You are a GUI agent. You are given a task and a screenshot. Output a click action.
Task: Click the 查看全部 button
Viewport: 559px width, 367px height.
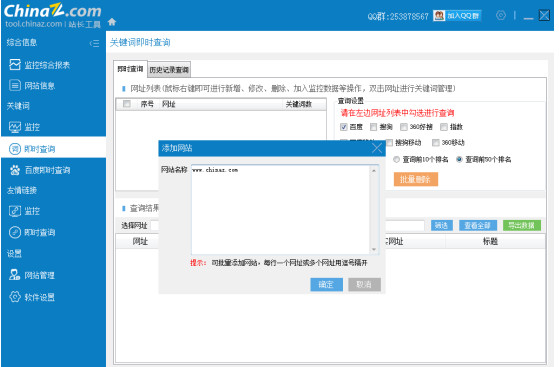(x=477, y=225)
